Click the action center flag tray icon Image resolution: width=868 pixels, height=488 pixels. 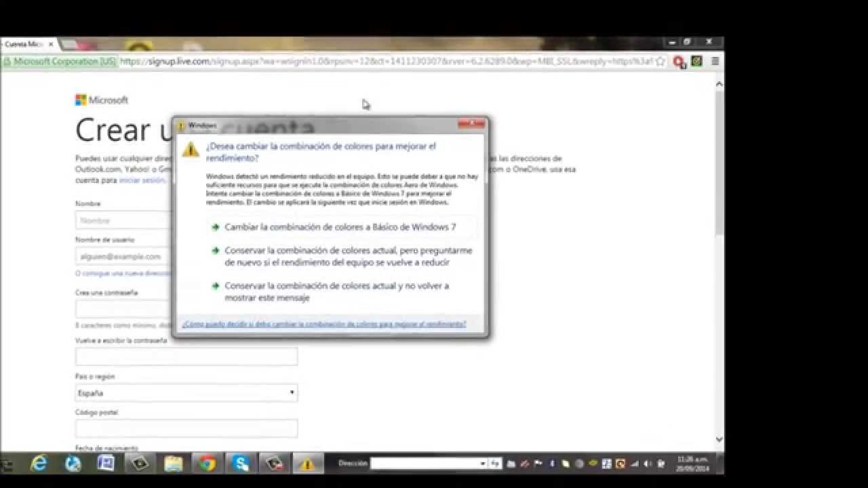(539, 464)
